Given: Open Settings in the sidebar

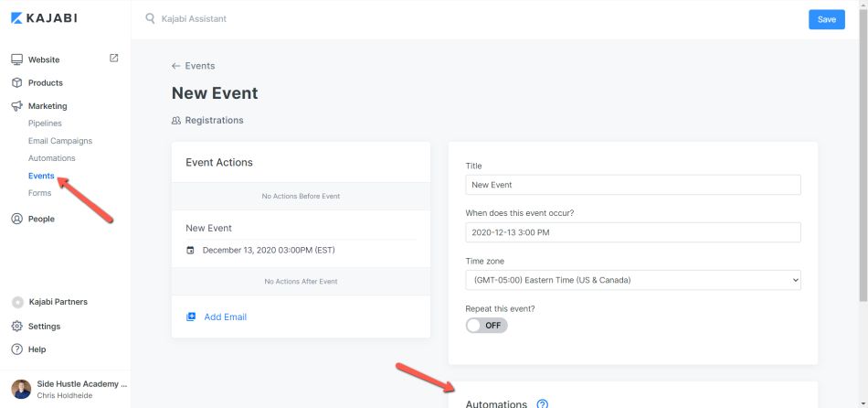Looking at the screenshot, I should click(44, 327).
